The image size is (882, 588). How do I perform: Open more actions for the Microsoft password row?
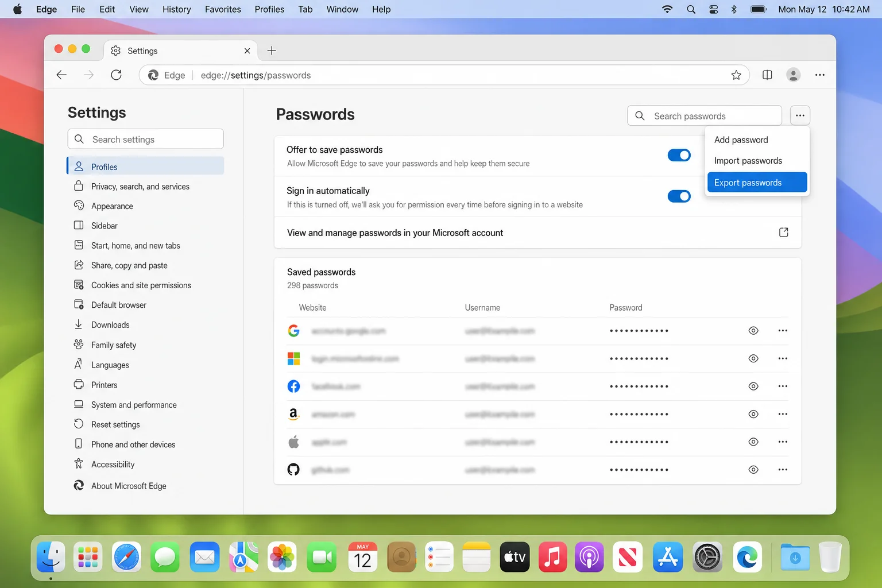783,358
